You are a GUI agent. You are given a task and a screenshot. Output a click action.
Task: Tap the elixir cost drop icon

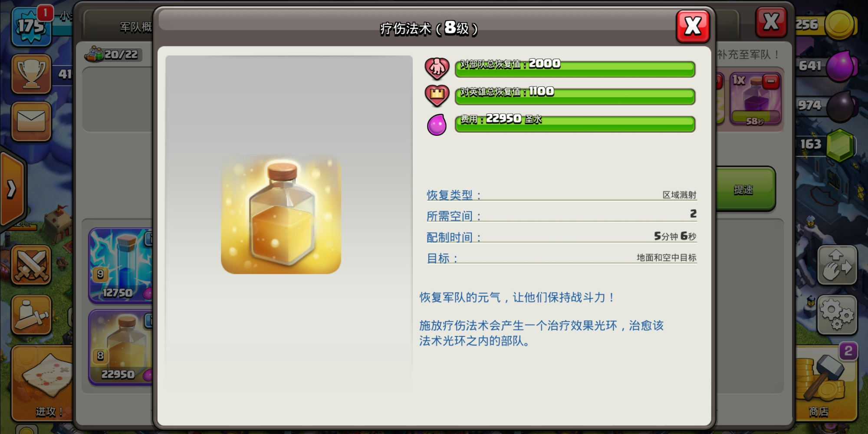[437, 125]
